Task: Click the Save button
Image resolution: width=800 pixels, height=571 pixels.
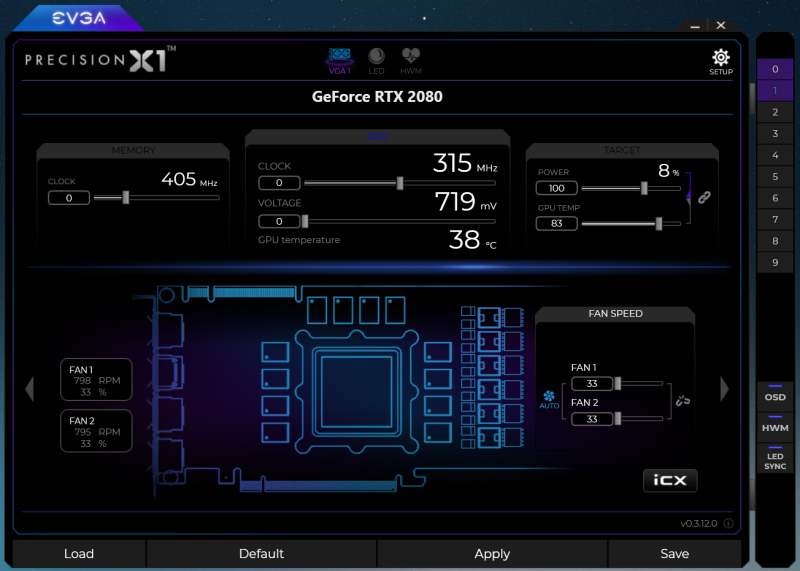Action: 674,553
